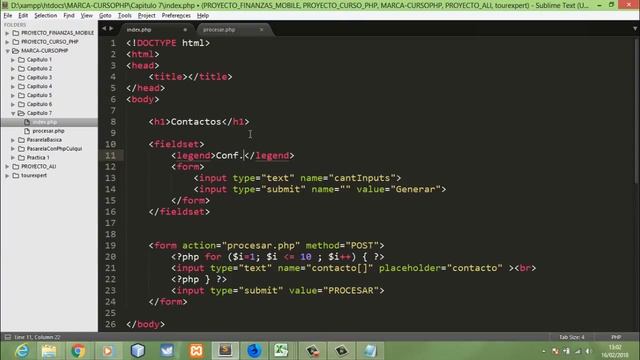
Task: Open the File menu
Action: pos(8,16)
